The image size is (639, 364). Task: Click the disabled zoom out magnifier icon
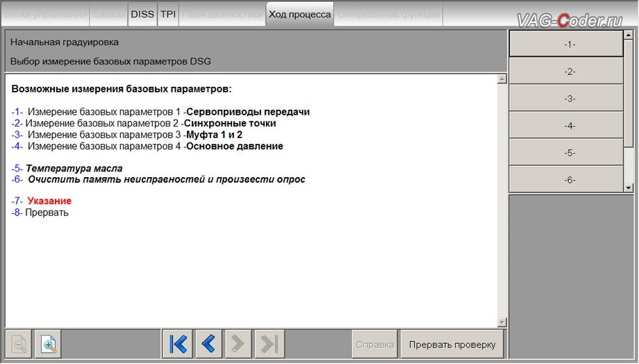(18, 344)
